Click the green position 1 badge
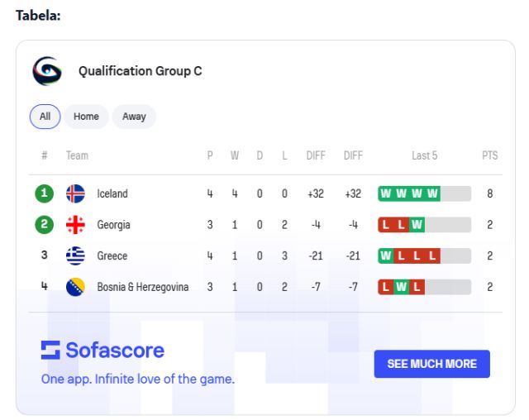 pos(45,193)
